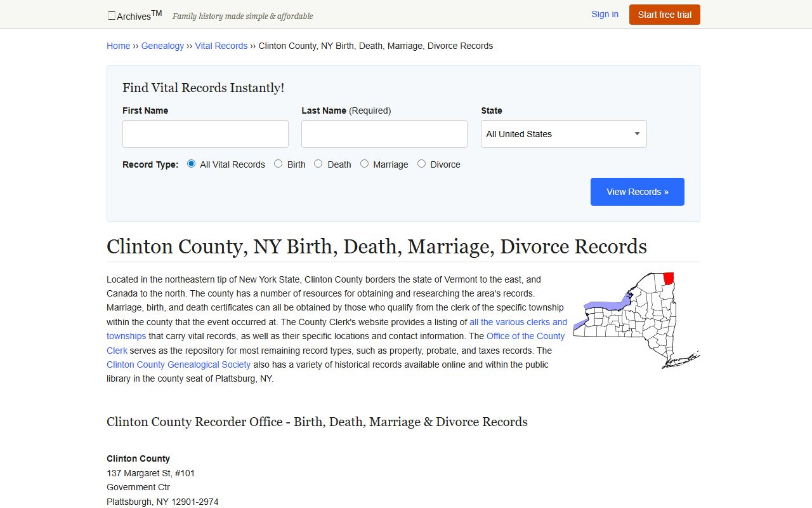Screen dimensions: 812x508
Task: Open the Vital Records breadcrumb link
Action: [x=221, y=46]
